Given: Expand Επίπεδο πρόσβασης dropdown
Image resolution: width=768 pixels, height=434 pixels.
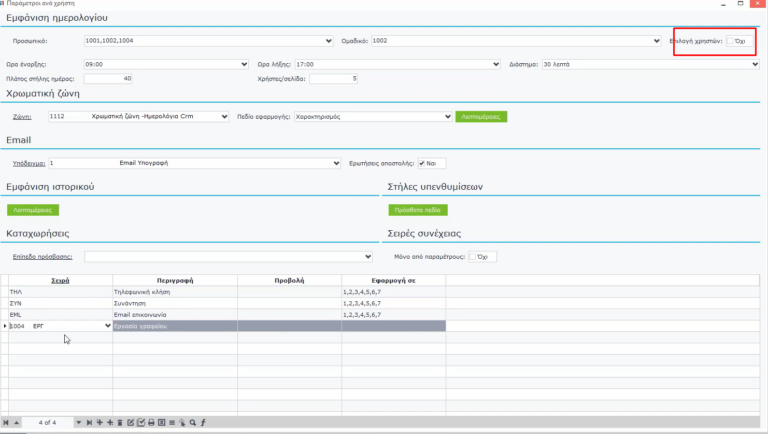Looking at the screenshot, I should pos(368,257).
